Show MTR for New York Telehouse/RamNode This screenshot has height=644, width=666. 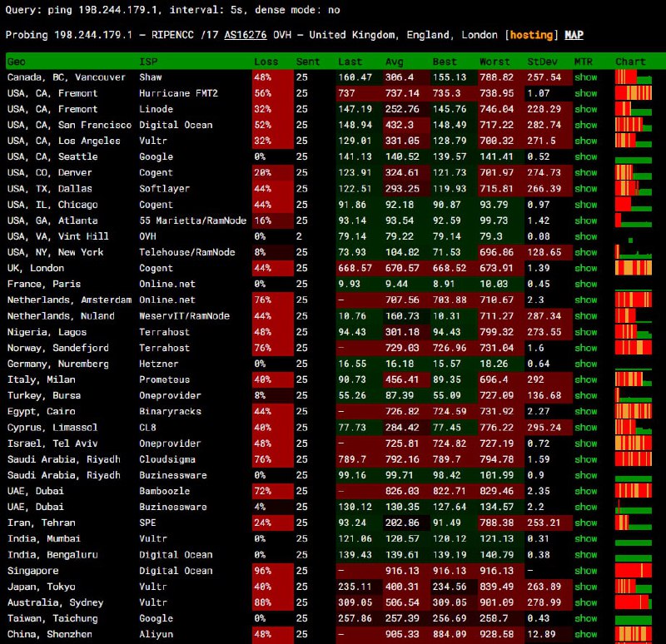coord(585,252)
